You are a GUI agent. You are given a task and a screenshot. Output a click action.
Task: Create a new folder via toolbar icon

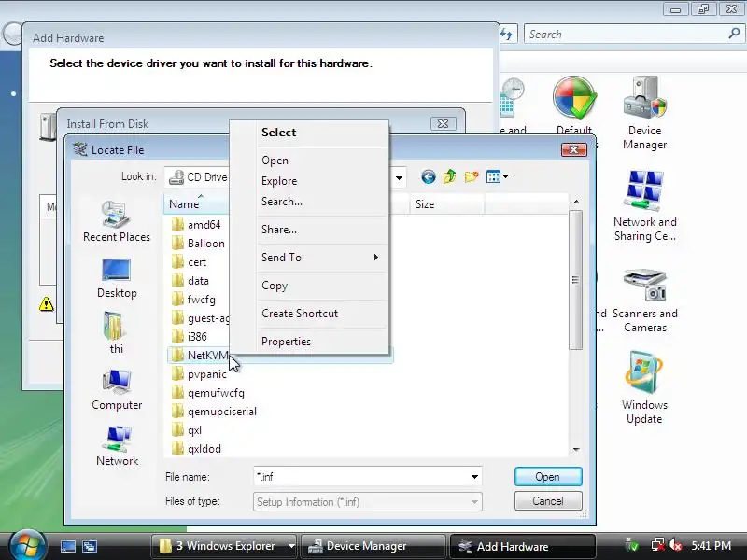coord(472,177)
